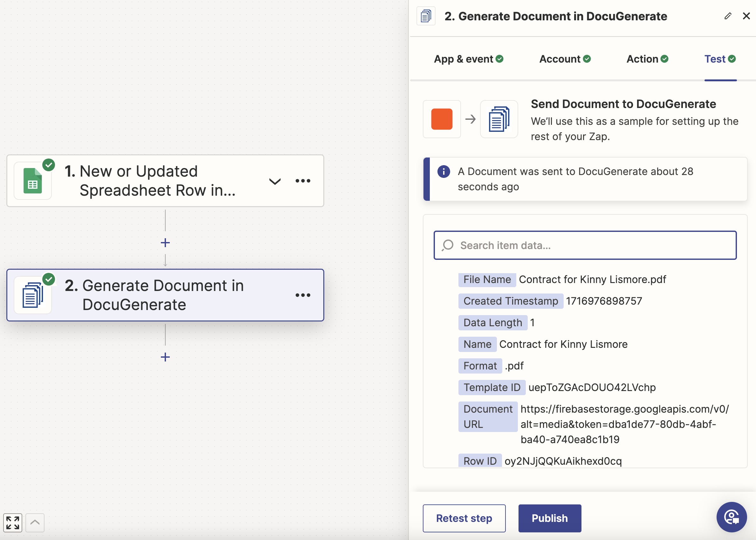
Task: Click the info icon in the notification banner
Action: [x=443, y=172]
